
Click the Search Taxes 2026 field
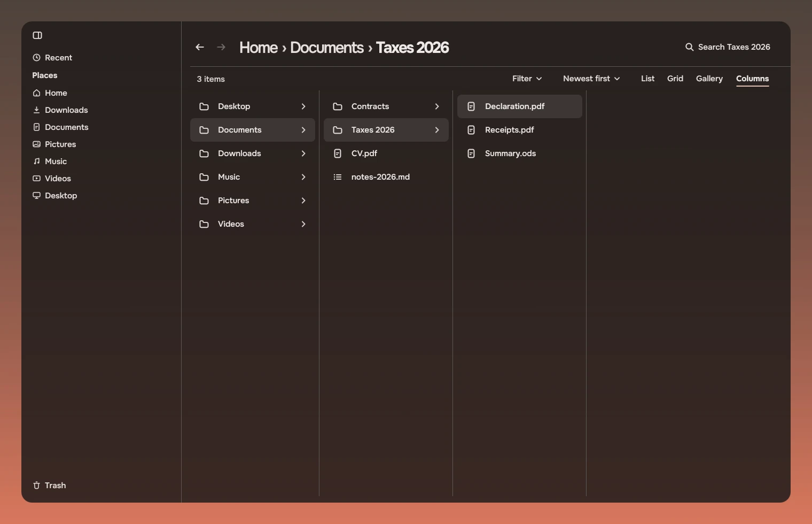(728, 47)
